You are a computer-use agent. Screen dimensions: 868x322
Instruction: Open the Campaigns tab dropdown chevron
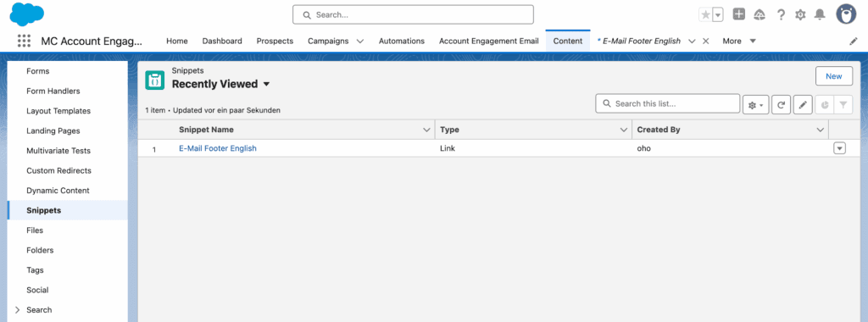click(x=359, y=41)
